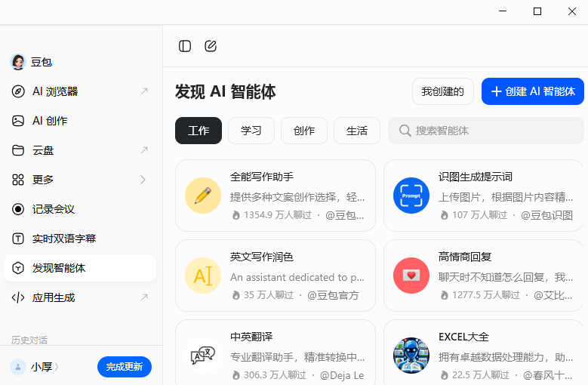
Task: Click the 历史对话 section label
Action: pos(29,340)
